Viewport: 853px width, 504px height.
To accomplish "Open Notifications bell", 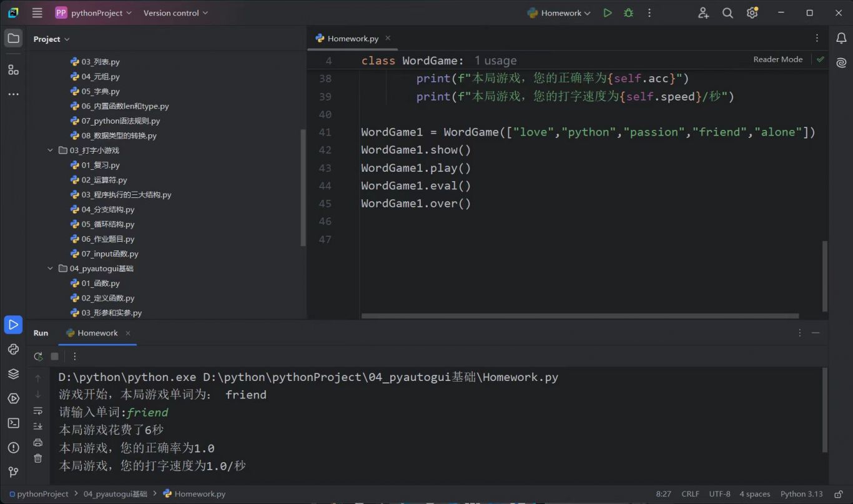I will point(841,38).
